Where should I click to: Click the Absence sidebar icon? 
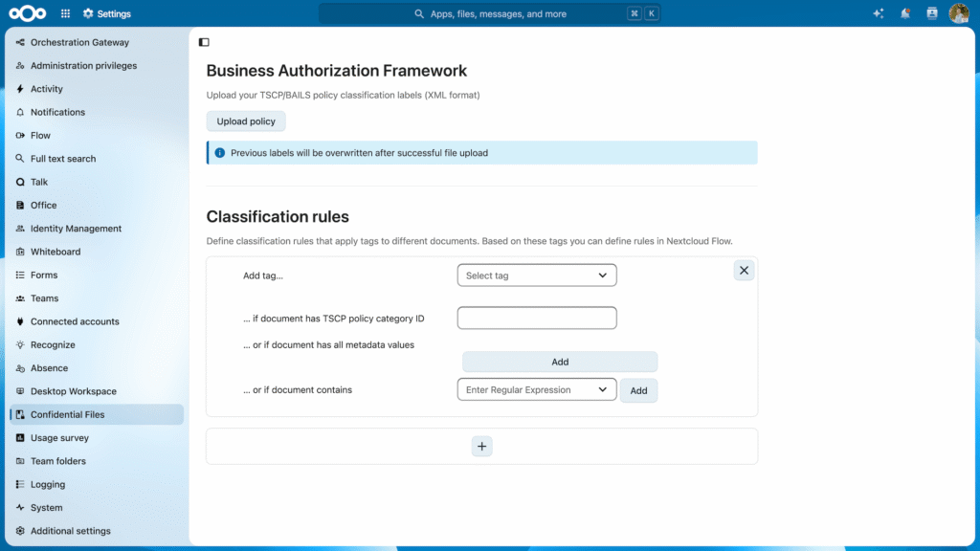pyautogui.click(x=20, y=368)
